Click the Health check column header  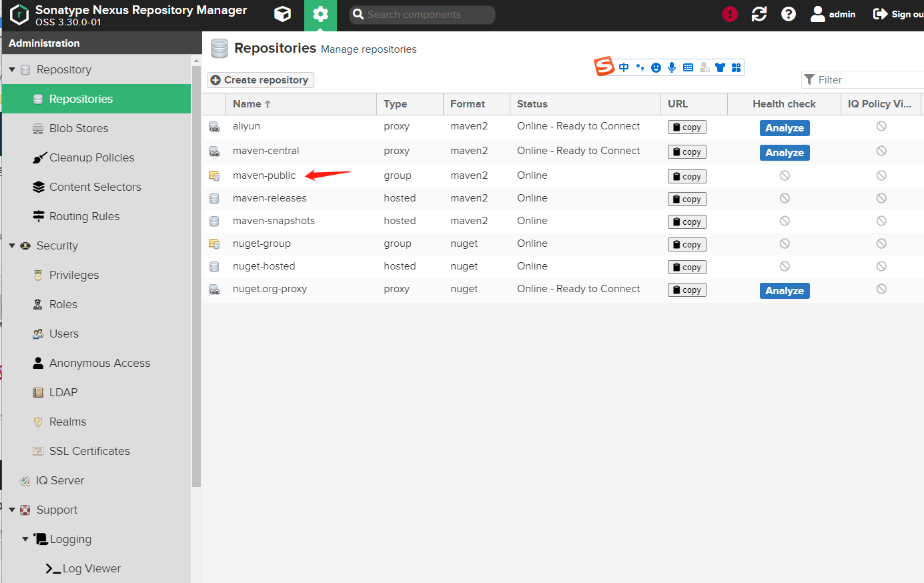pos(784,104)
